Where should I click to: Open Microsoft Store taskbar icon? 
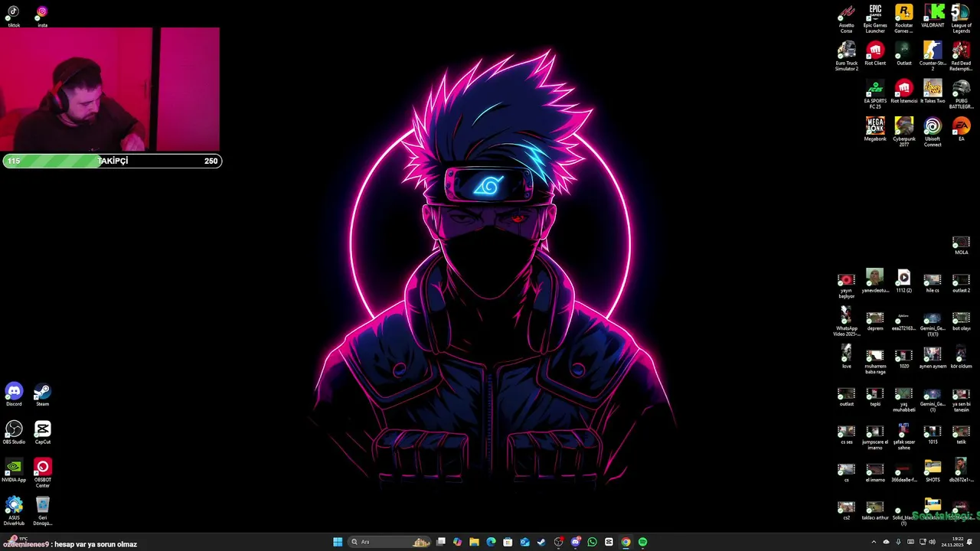click(x=508, y=542)
